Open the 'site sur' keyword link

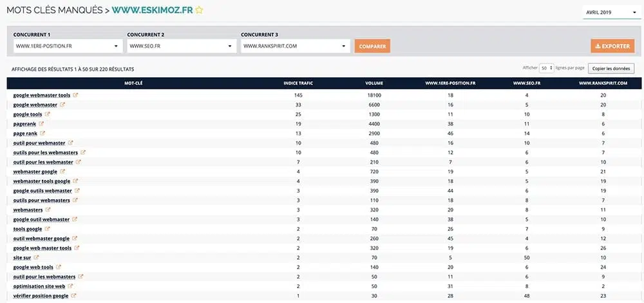(x=22, y=258)
